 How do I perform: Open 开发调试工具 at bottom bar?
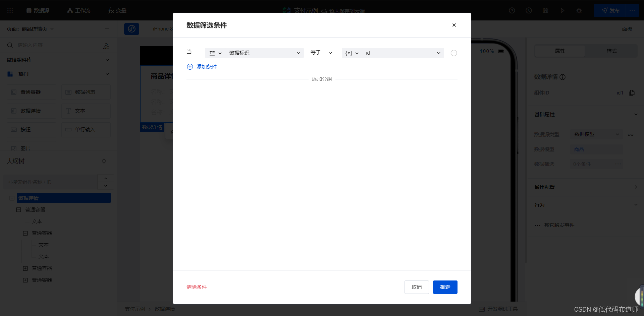click(x=498, y=309)
